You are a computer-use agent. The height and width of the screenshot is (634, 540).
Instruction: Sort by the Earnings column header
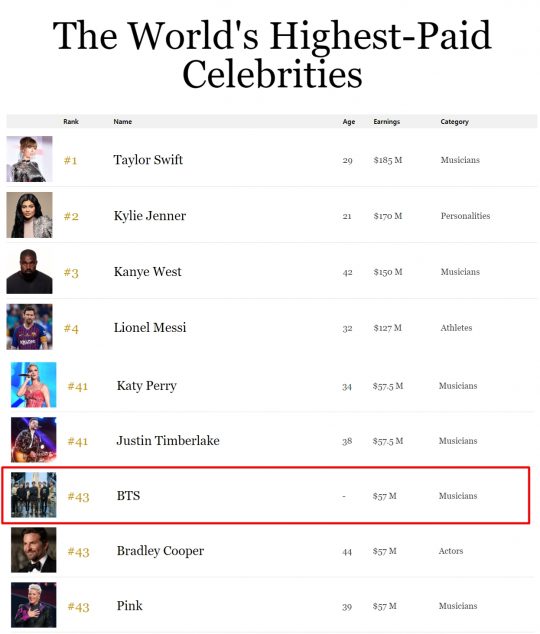[386, 121]
